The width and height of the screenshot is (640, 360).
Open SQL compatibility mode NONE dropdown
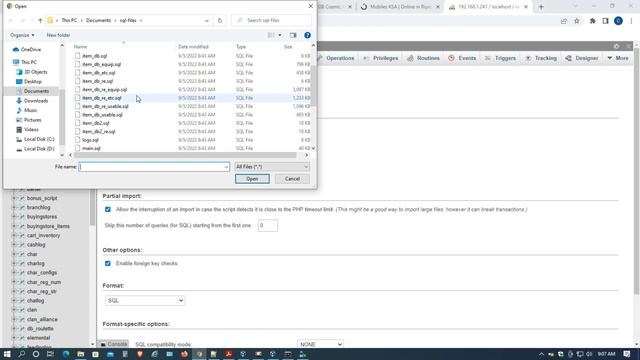pos(320,344)
